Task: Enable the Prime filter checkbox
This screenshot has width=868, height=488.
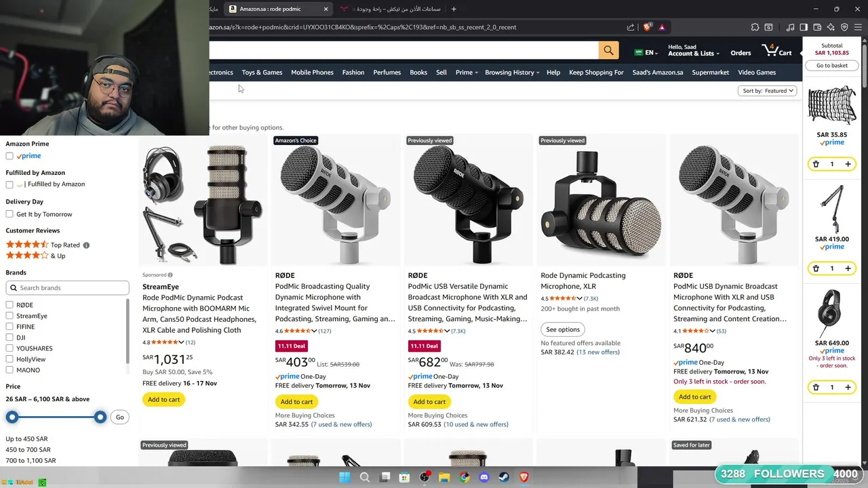Action: pos(9,156)
